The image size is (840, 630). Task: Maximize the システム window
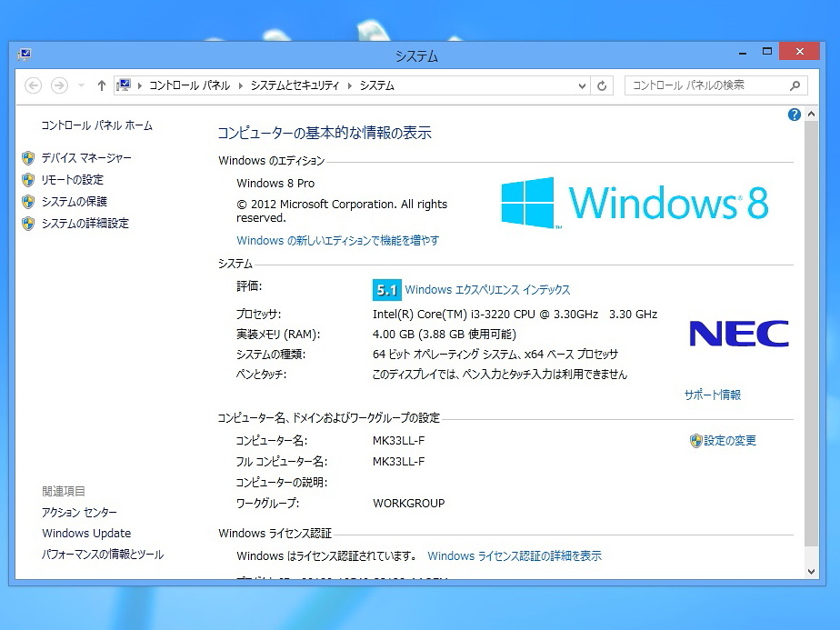(x=767, y=52)
